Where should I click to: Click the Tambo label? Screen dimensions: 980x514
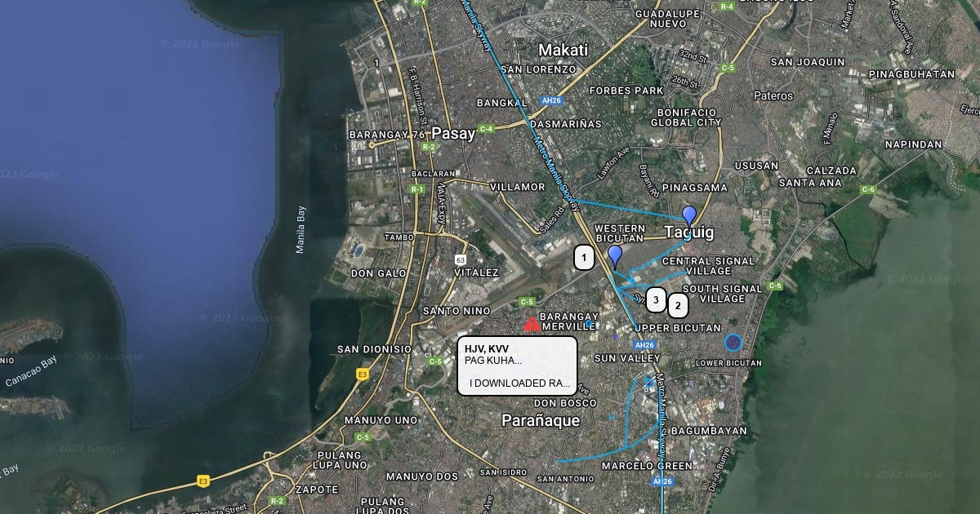pos(399,237)
